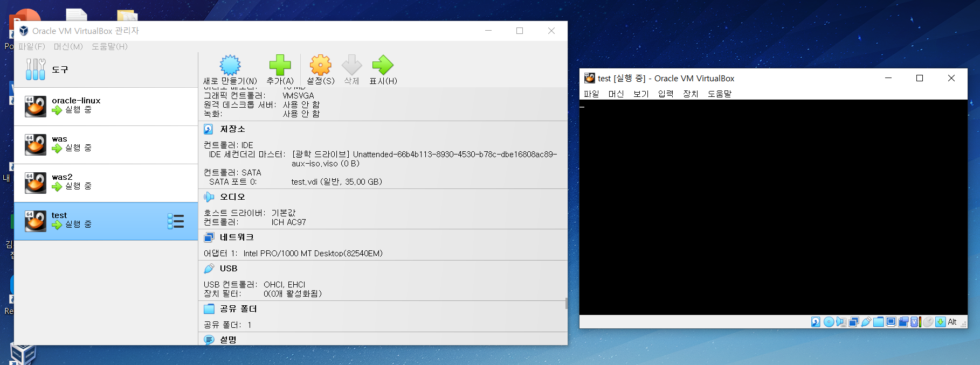Click the Add (추가) green plus icon

tap(280, 65)
